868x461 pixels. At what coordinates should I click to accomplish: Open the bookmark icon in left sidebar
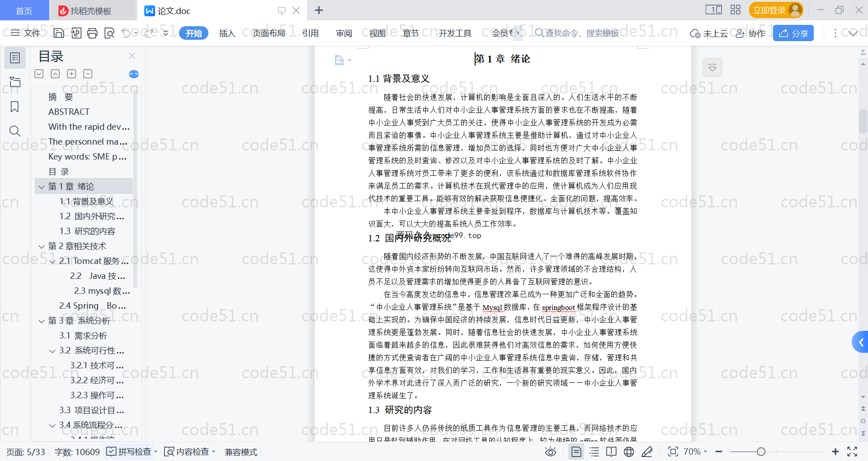15,107
